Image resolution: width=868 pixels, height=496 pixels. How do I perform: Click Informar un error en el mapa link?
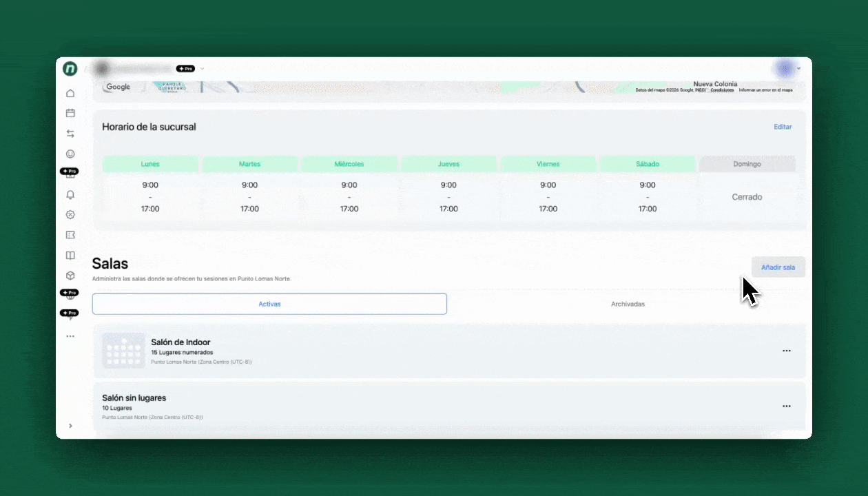coord(766,90)
